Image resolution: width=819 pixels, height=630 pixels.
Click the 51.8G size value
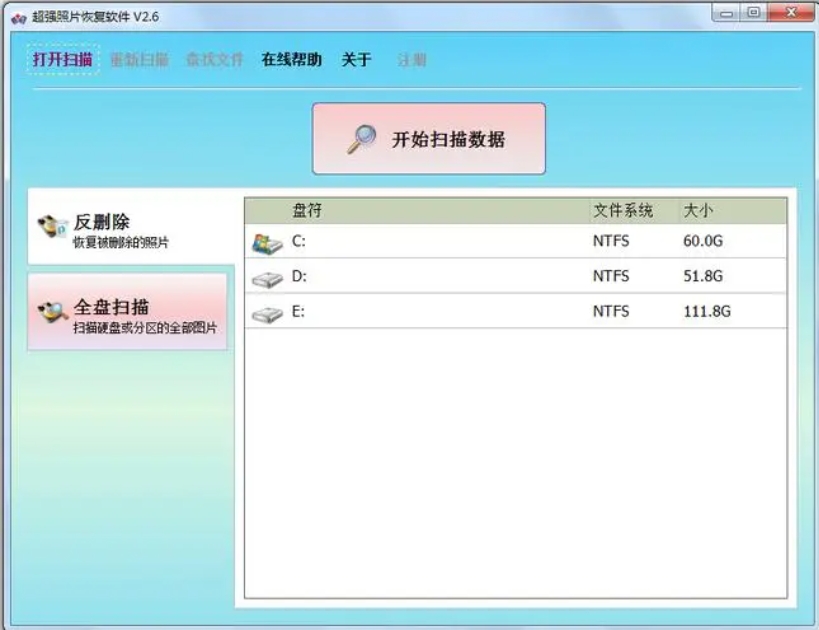click(x=703, y=276)
